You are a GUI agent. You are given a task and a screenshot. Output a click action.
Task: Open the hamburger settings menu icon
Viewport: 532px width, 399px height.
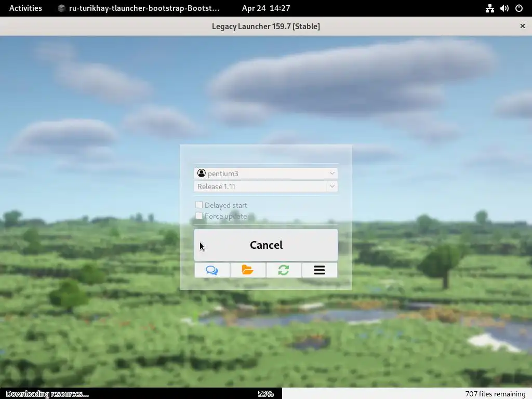(x=320, y=270)
